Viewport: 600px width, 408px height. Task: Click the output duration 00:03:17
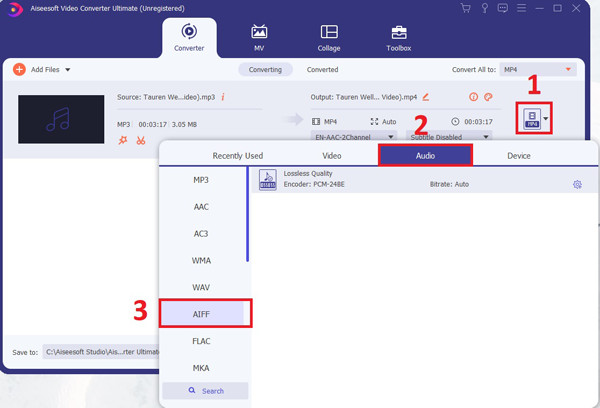[x=478, y=122]
